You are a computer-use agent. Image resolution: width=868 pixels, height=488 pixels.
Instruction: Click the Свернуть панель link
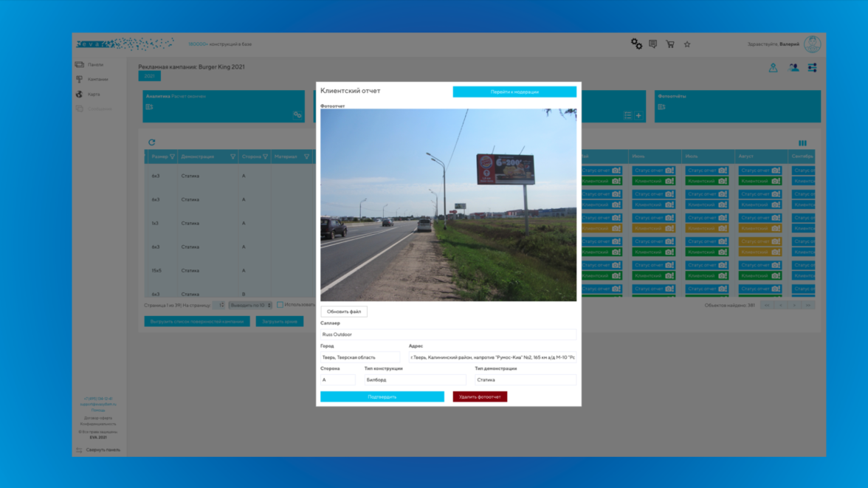pos(103,450)
